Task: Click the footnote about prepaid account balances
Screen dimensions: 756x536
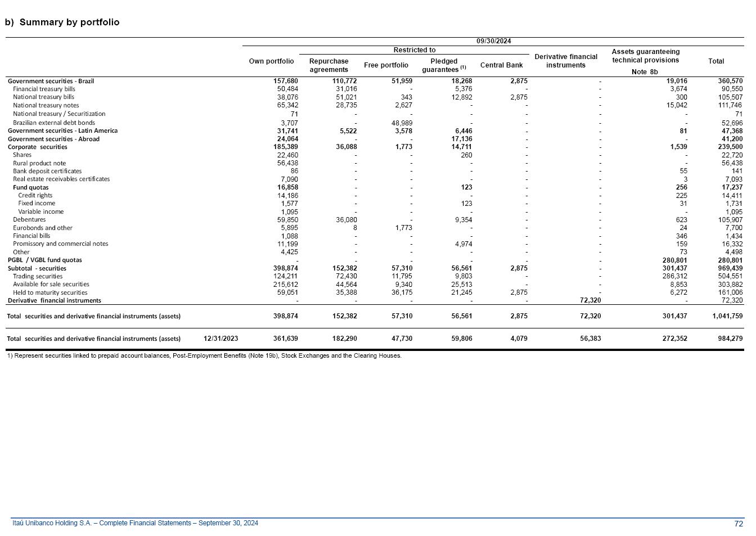Action: click(x=204, y=356)
